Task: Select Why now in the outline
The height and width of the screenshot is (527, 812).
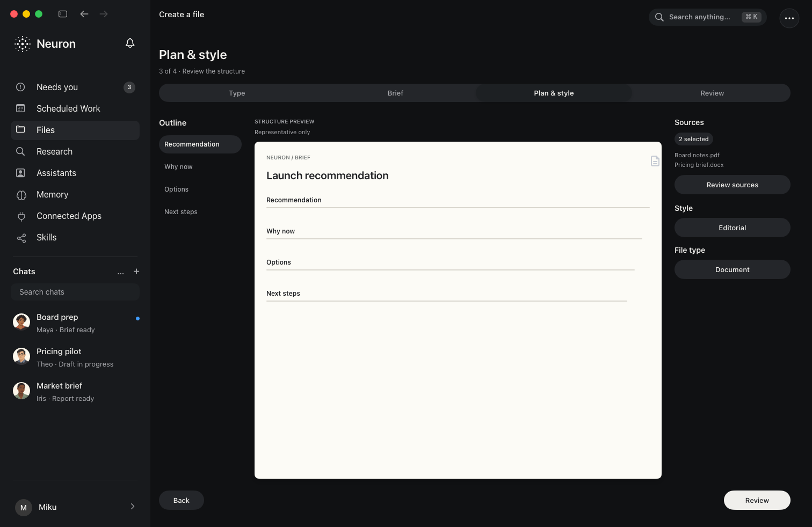Action: click(200, 167)
